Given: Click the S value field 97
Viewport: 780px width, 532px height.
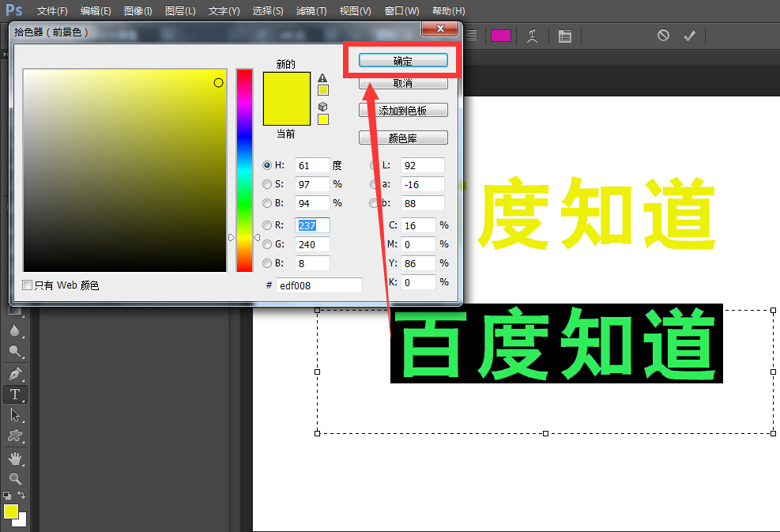Looking at the screenshot, I should tap(312, 184).
